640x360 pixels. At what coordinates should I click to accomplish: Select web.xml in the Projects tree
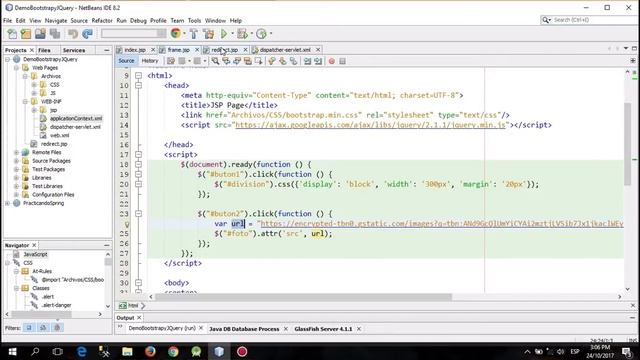click(x=60, y=135)
